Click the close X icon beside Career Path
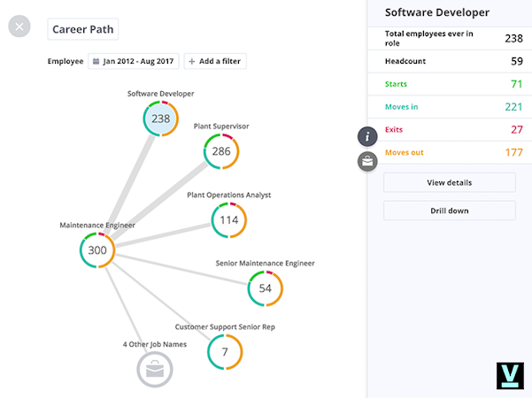 point(19,27)
